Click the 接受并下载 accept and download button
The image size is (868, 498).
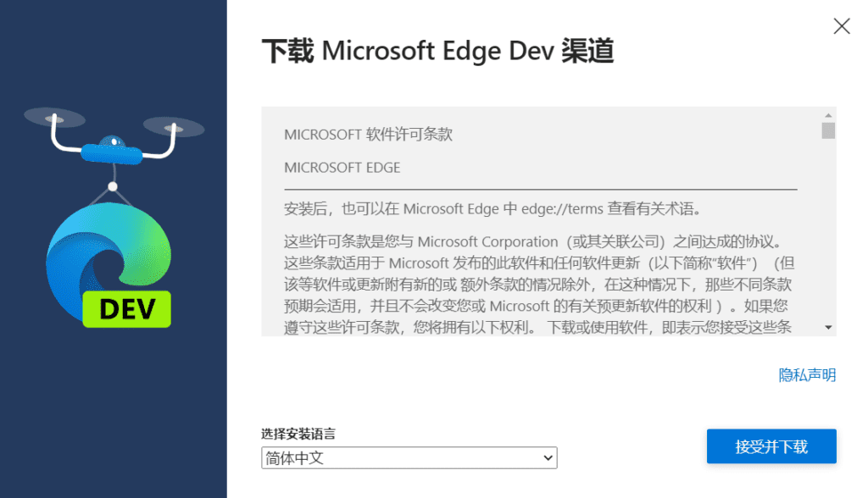pyautogui.click(x=771, y=446)
